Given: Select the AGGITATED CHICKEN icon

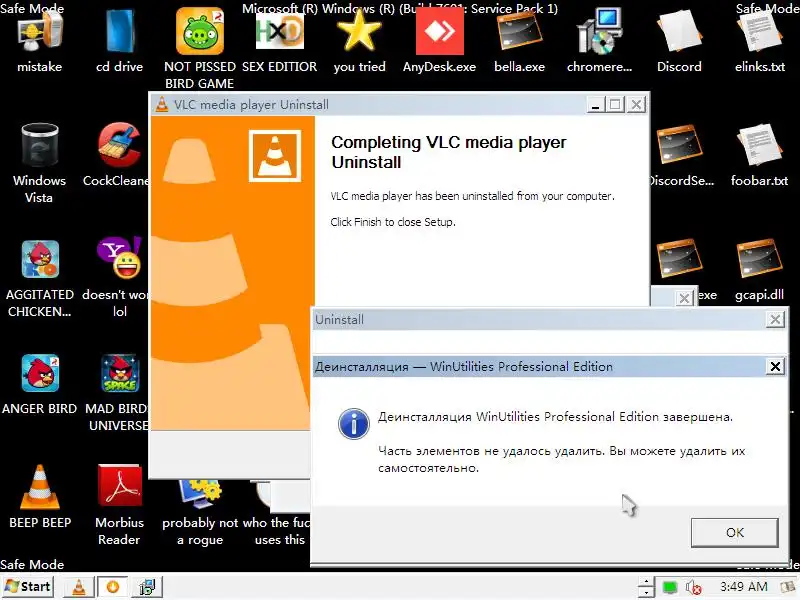Looking at the screenshot, I should click(40, 278).
